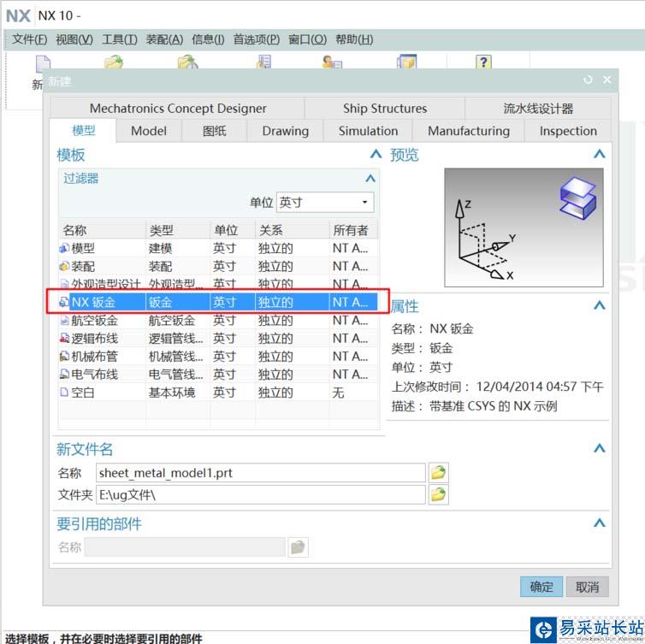Open the 视图(V) menu
645x644 pixels.
click(x=74, y=39)
